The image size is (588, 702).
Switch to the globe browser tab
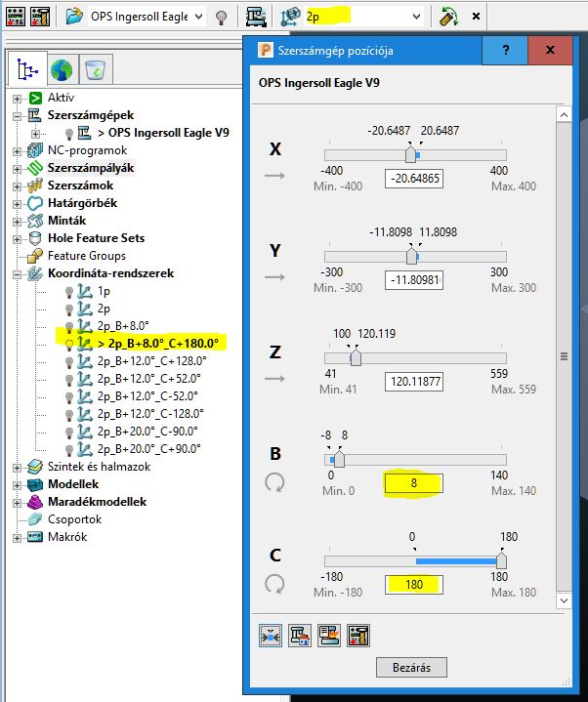(x=62, y=70)
